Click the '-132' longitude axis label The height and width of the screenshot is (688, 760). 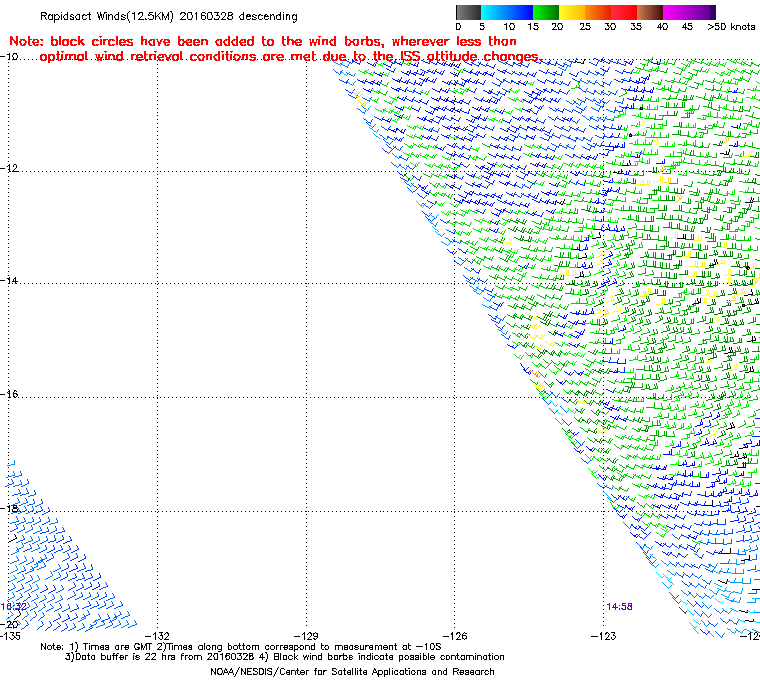tap(157, 636)
